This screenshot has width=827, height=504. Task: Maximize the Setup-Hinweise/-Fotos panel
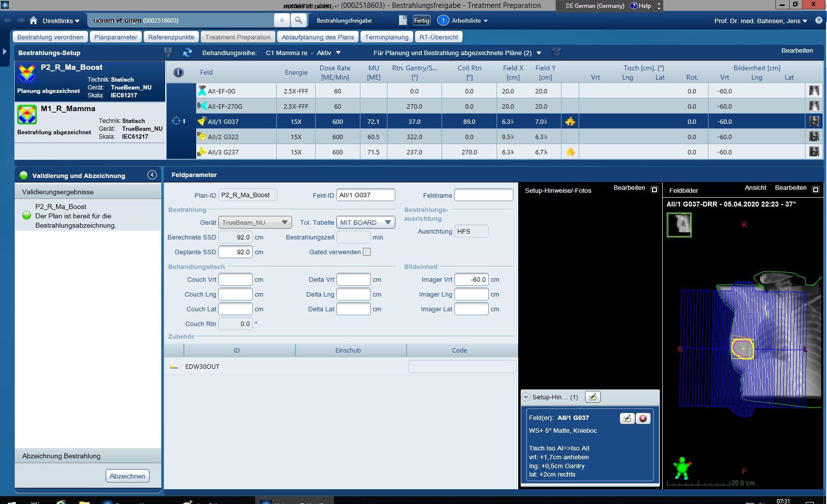pos(654,190)
